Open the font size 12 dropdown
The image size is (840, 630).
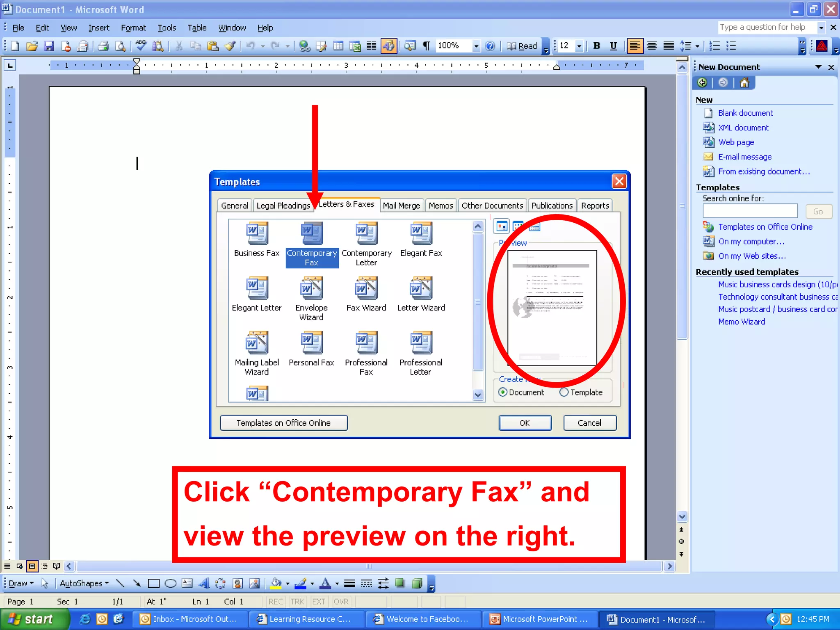tap(579, 46)
